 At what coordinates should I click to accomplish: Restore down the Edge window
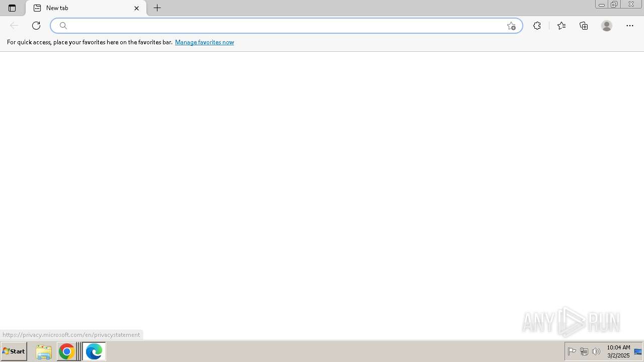(x=614, y=5)
